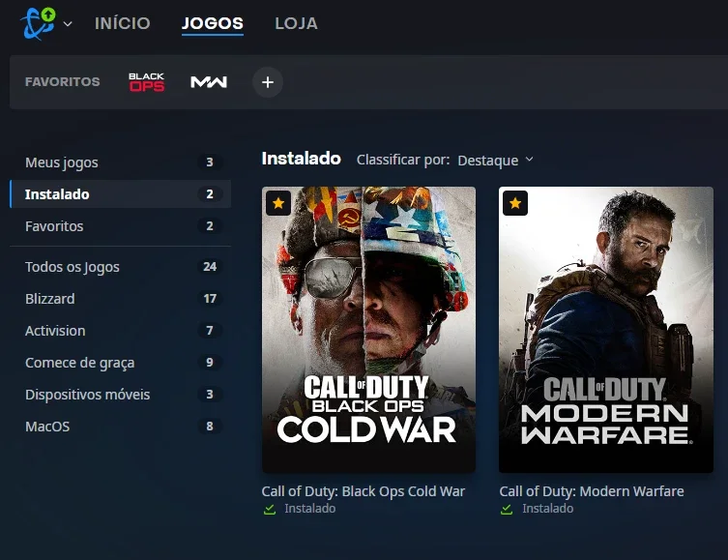Screen dimensions: 728x560
Task: Click Call of Duty: Modern Warfare title
Action: click(x=592, y=491)
